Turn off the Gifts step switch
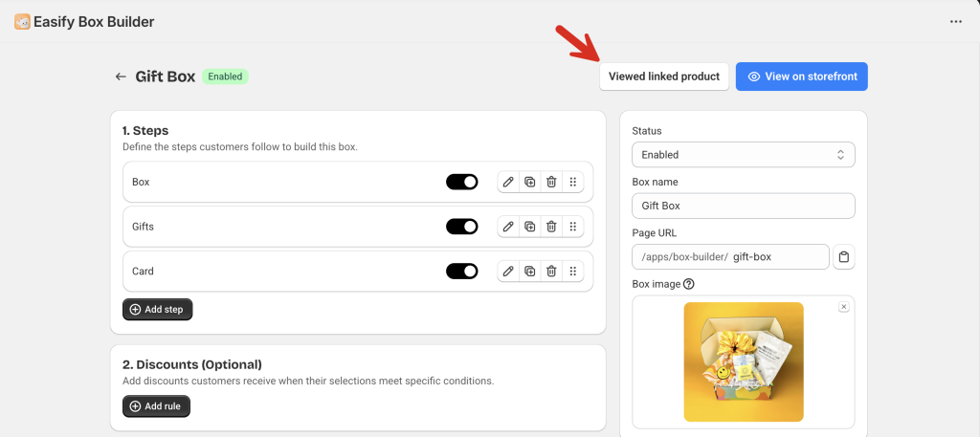 [x=462, y=226]
